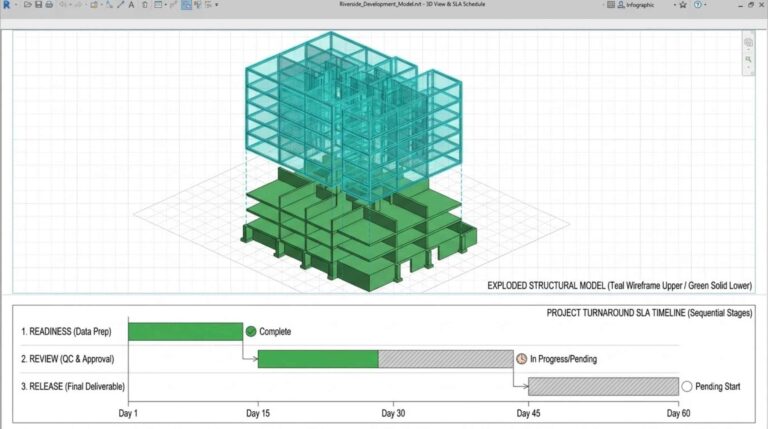Print using the printer icon
The width and height of the screenshot is (768, 429).
point(49,4)
